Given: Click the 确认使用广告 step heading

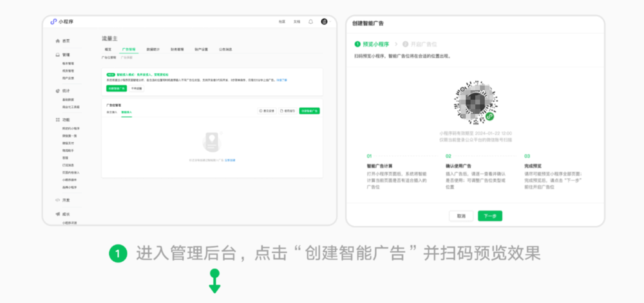Looking at the screenshot, I should [459, 167].
